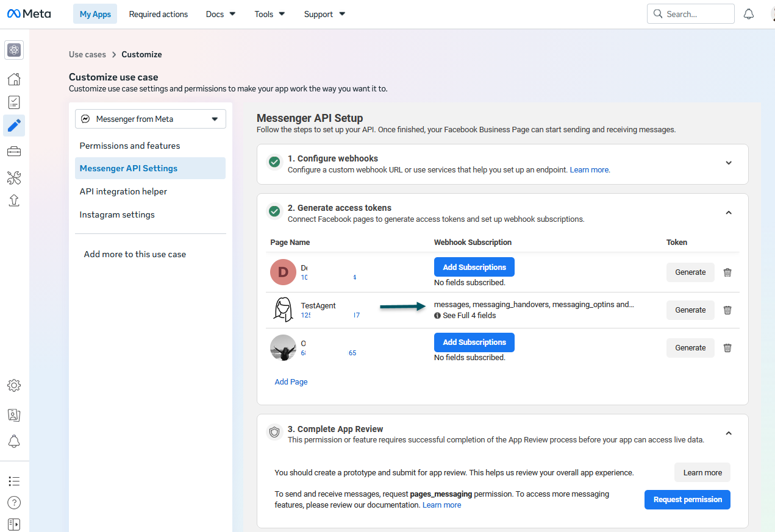Open the checklist icon in sidebar
Viewport: 775px width, 532px height.
[x=14, y=102]
